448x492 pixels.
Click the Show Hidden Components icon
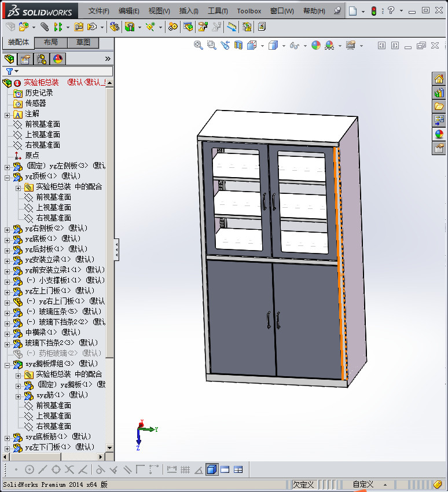115,27
